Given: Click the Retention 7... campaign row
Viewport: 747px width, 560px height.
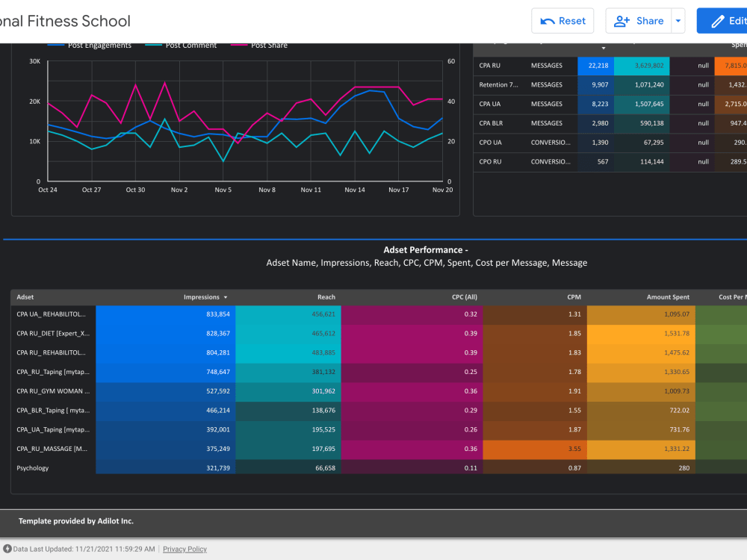Looking at the screenshot, I should (610, 85).
